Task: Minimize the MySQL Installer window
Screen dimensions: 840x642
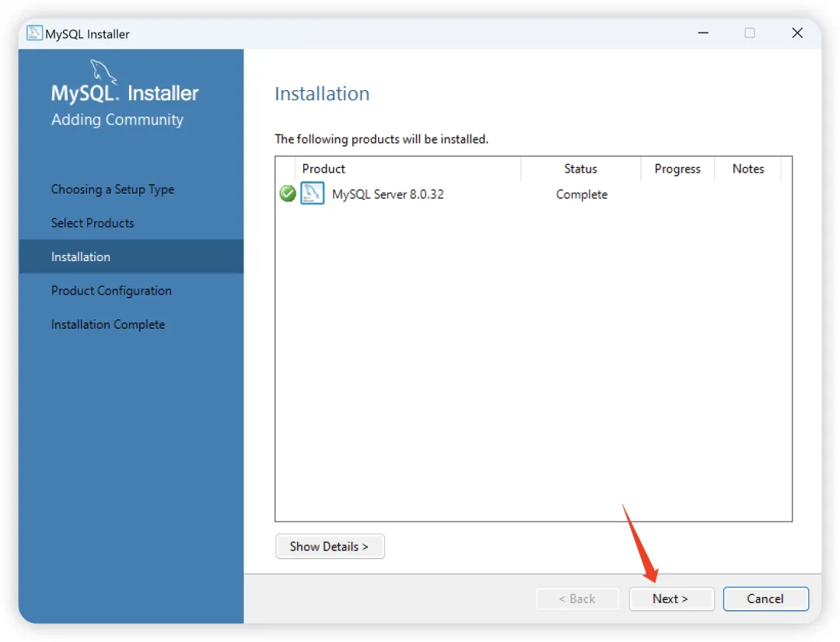Action: tap(703, 33)
